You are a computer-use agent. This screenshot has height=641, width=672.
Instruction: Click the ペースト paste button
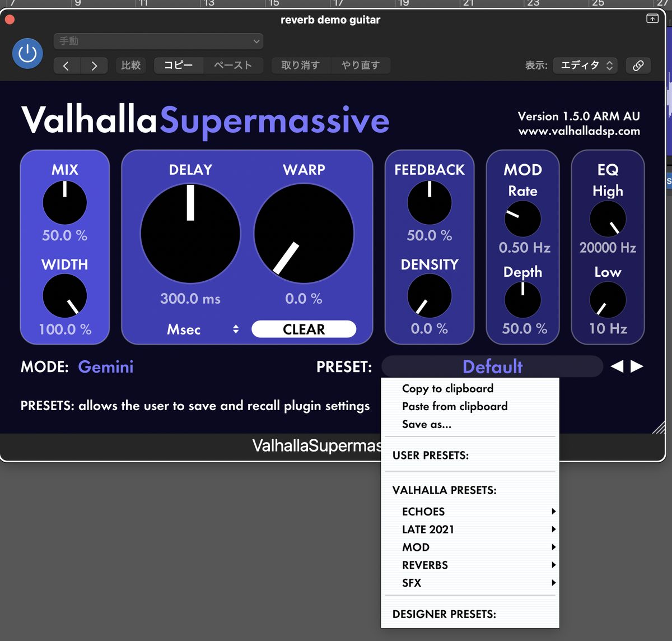(233, 66)
